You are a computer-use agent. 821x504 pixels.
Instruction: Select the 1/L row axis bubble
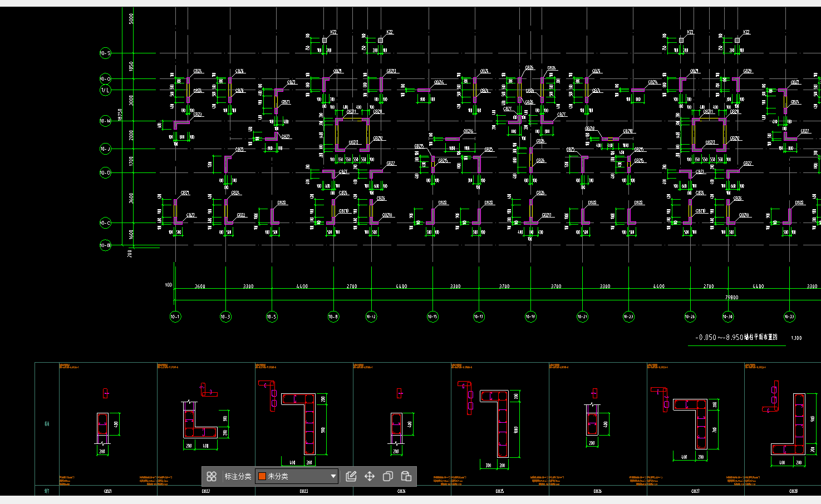105,90
